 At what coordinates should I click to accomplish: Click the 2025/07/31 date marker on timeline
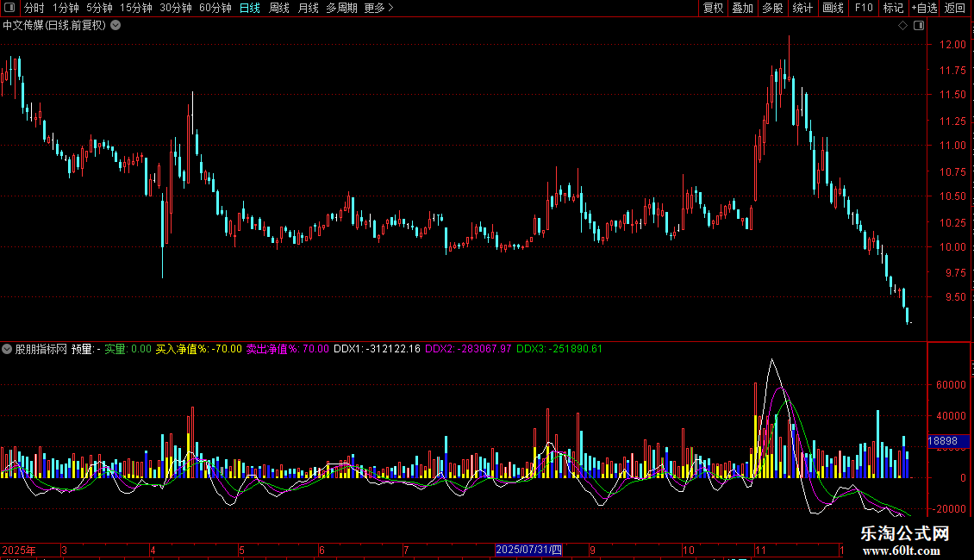tap(529, 550)
